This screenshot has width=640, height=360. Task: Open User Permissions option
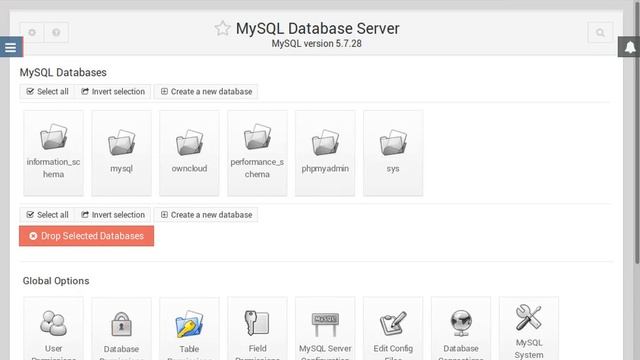[x=53, y=329]
